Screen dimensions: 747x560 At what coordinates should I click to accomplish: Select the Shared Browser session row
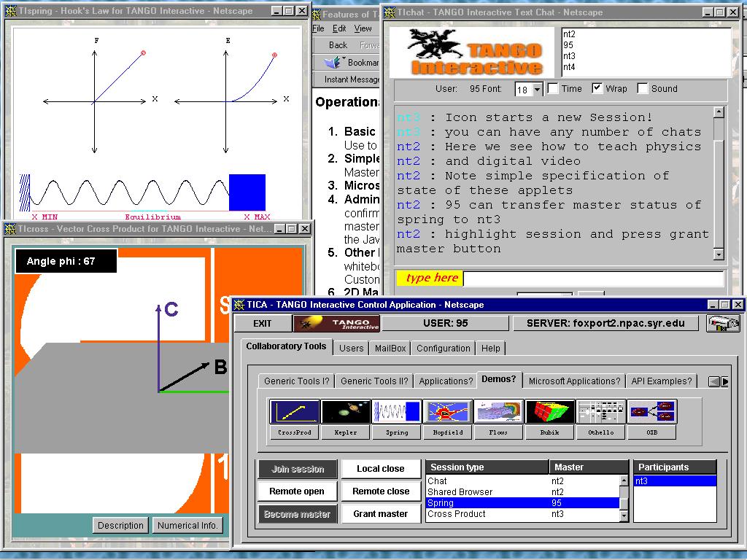click(x=522, y=492)
